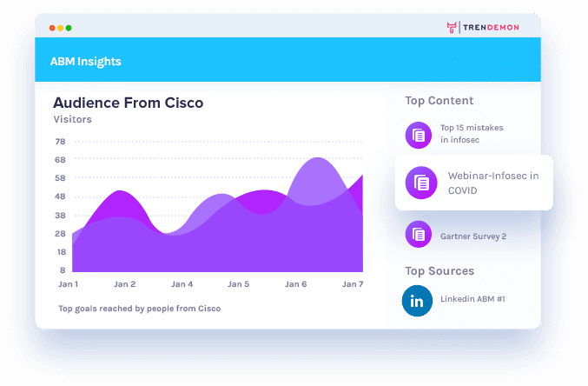Select the Top Content section heading
Image resolution: width=588 pixels, height=386 pixels.
point(439,101)
